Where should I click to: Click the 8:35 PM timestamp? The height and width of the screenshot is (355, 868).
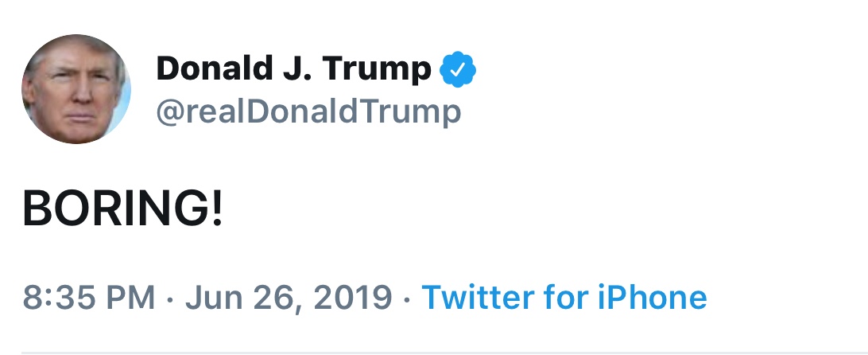(88, 298)
